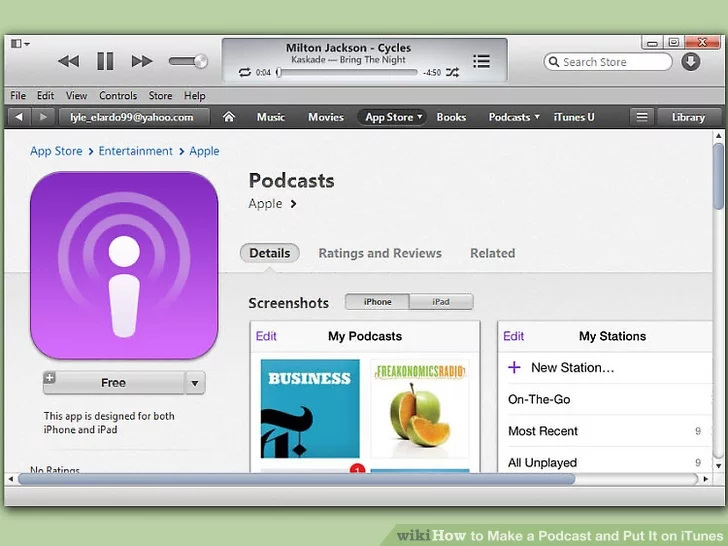Click Edit in My Stations screenshot
Viewport: 728px width, 546px height.
point(514,336)
